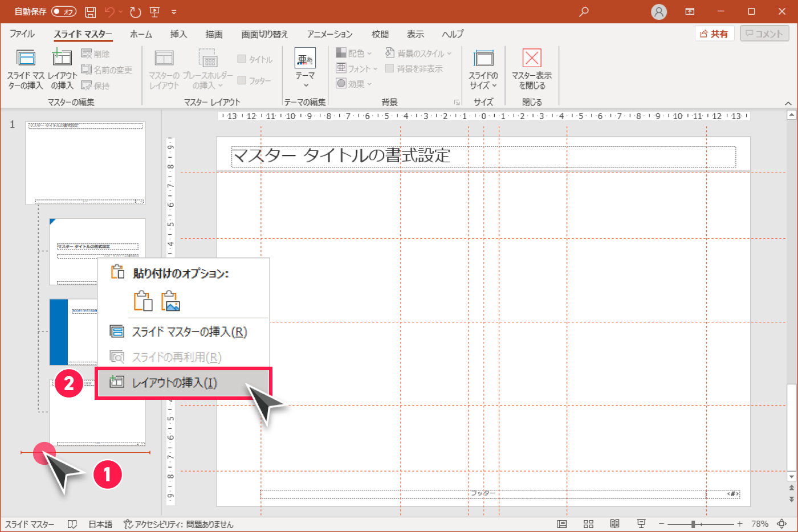Viewport: 798px width, 532px height.
Task: Switch to reading view icon
Action: click(x=615, y=524)
